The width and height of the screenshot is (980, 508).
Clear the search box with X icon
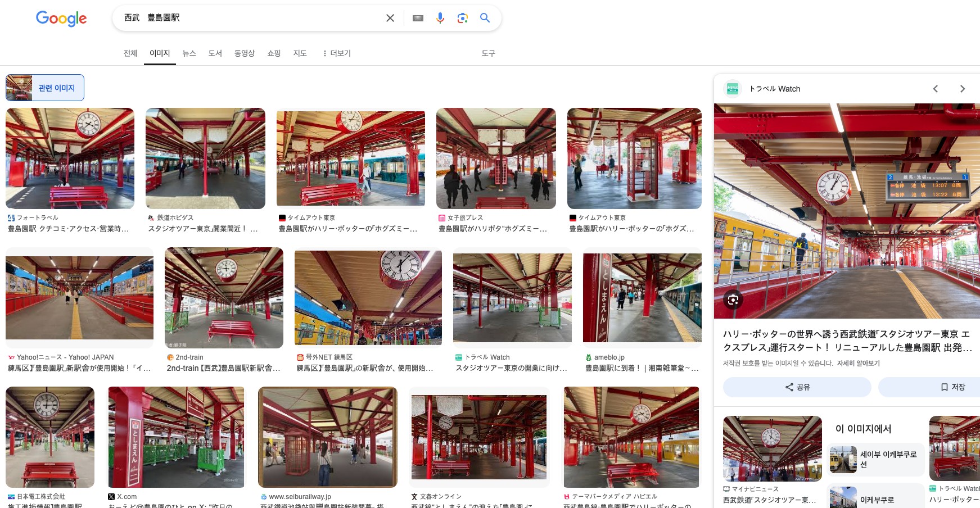[x=390, y=18]
